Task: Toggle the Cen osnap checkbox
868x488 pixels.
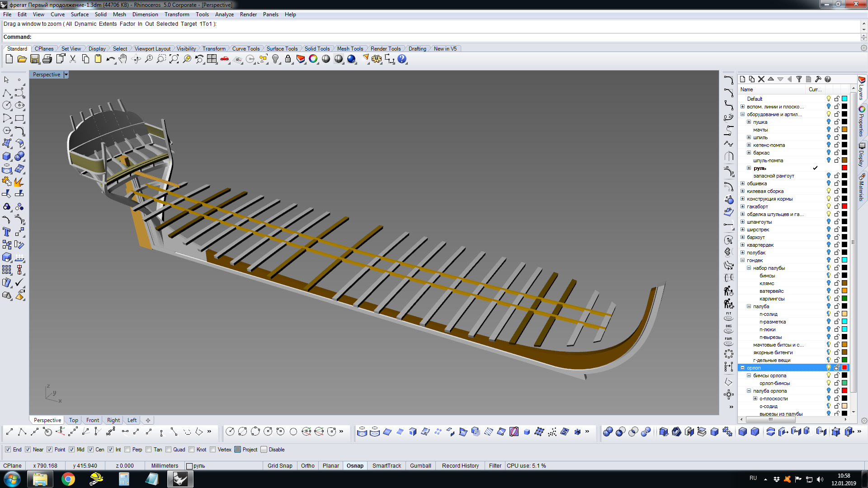Action: 91,450
